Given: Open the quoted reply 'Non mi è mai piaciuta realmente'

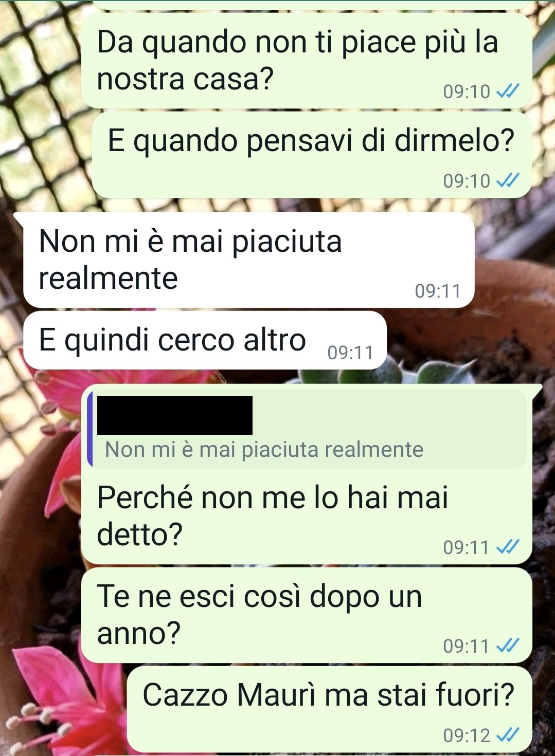Looking at the screenshot, I should (308, 429).
